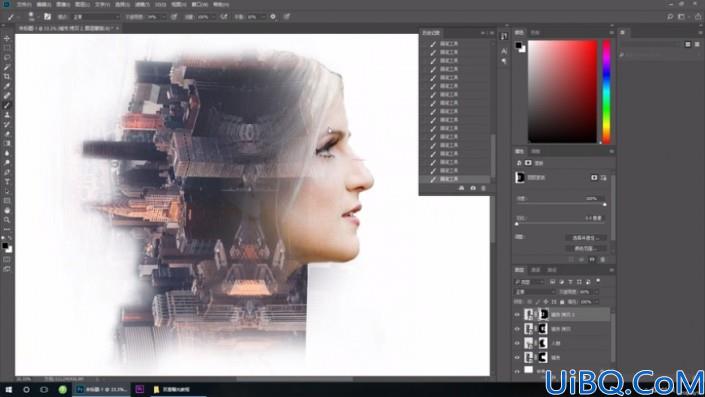Switch to the Channels tab
The width and height of the screenshot is (705, 397).
tap(535, 270)
